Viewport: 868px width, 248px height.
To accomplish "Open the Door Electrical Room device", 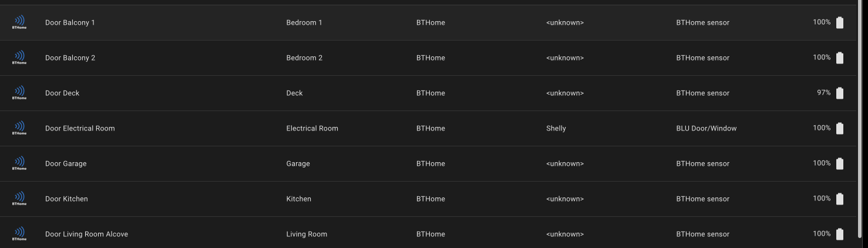I will (80, 129).
